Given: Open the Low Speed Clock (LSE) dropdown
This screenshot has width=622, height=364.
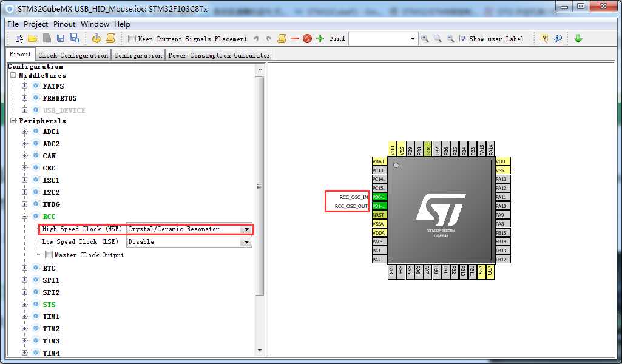Looking at the screenshot, I should pyautogui.click(x=246, y=242).
